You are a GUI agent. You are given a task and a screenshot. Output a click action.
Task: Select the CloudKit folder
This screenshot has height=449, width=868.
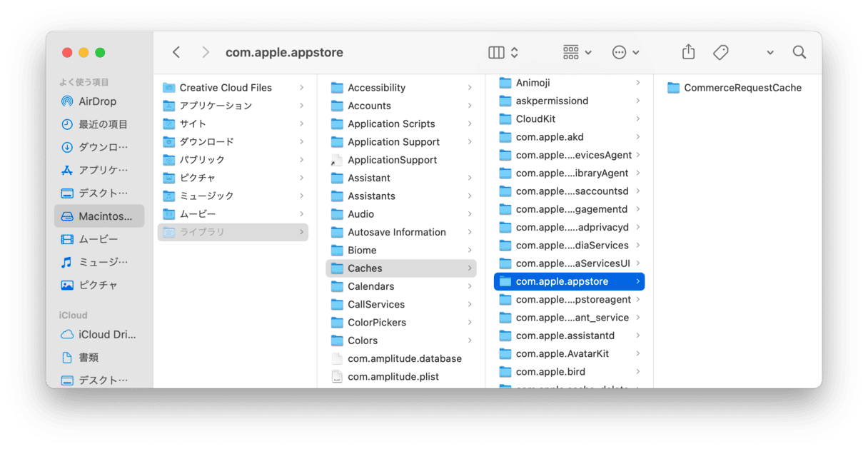569,118
